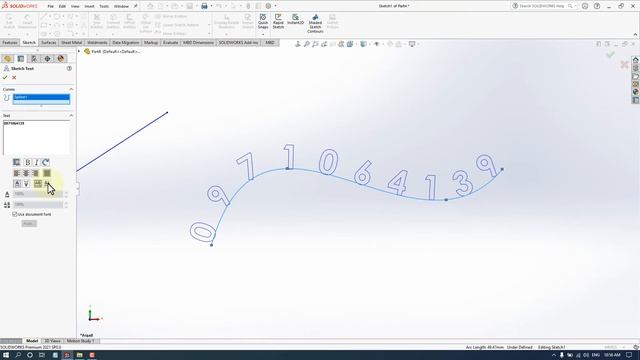Click the Rapid Sketch tool
Image resolution: width=640 pixels, height=360 pixels.
(x=278, y=22)
